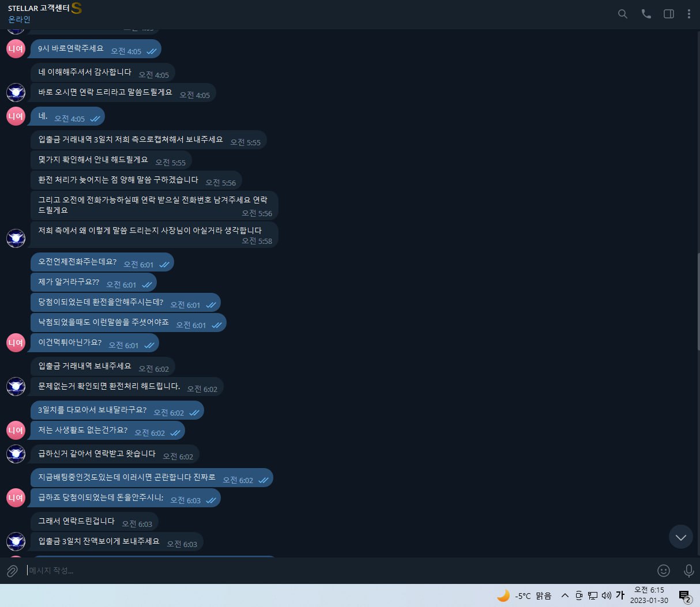The height and width of the screenshot is (607, 700).
Task: Jump to latest messages with the down chevron button
Action: (x=680, y=537)
